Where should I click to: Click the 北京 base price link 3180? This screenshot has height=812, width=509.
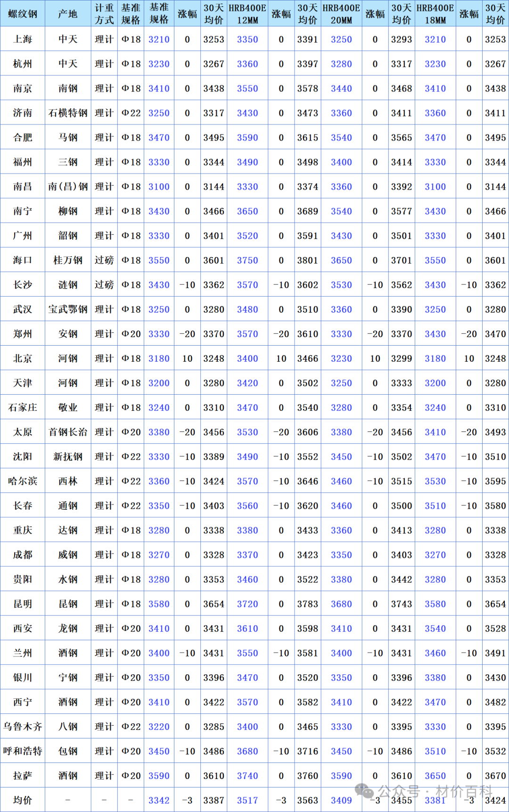coord(159,358)
